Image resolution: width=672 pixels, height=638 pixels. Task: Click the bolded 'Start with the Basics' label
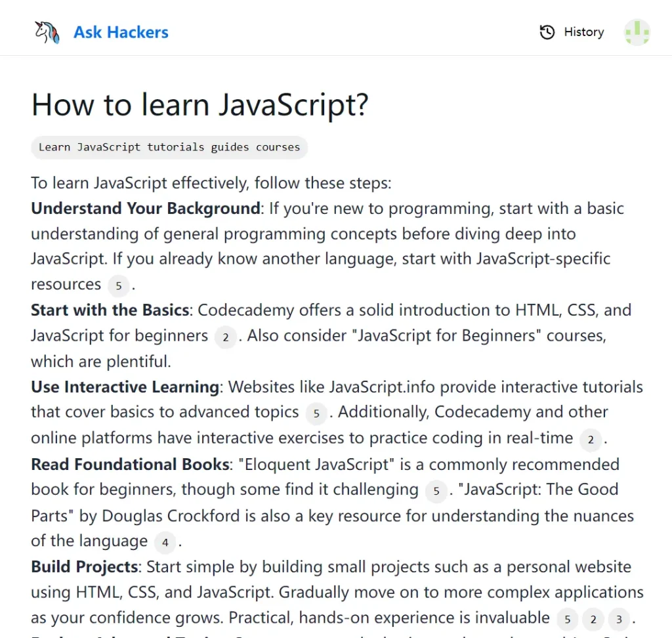click(109, 310)
